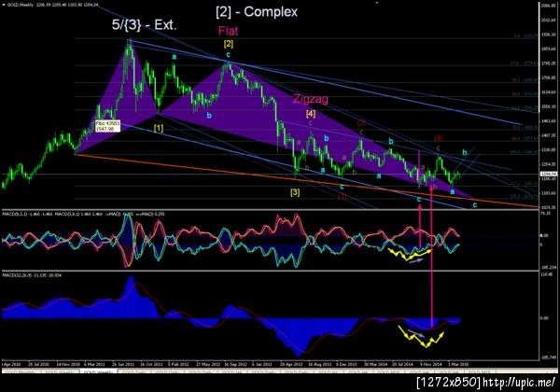Click the '14 Nov 2010' date on time axis

(x=68, y=365)
